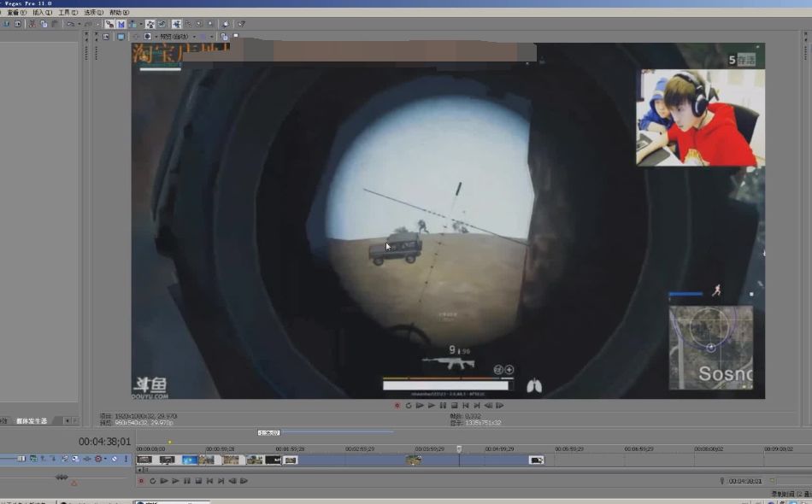Click Play button under video preview
Screen dimensions: 812x504
click(x=432, y=405)
